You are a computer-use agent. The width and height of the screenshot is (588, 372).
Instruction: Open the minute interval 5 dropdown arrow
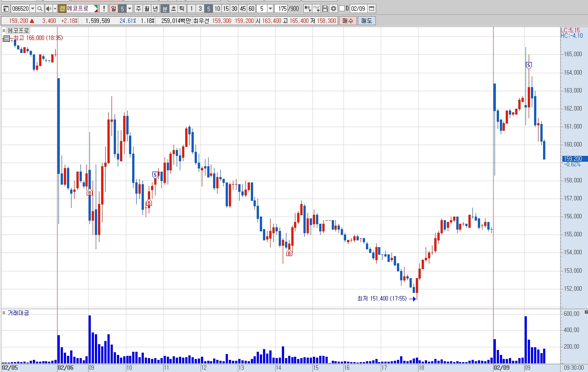point(270,9)
